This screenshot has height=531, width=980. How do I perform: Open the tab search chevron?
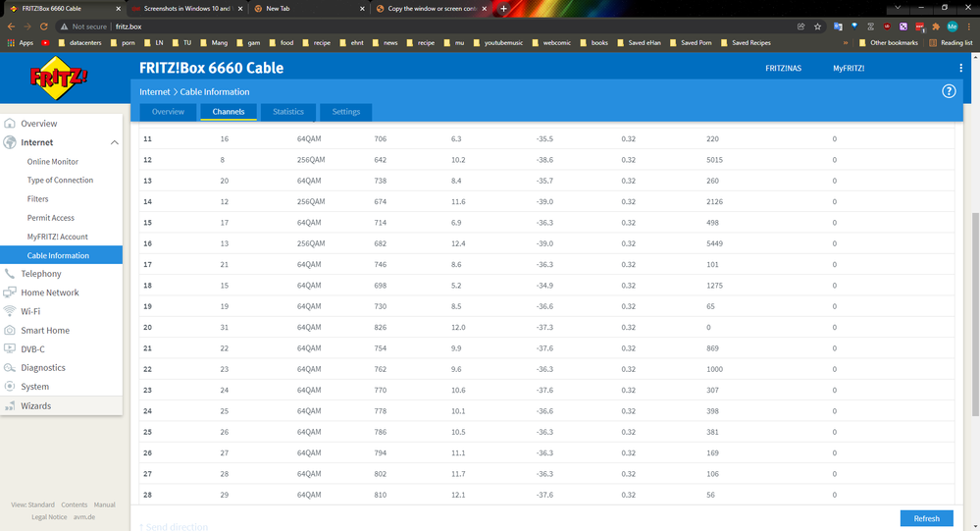tap(898, 8)
